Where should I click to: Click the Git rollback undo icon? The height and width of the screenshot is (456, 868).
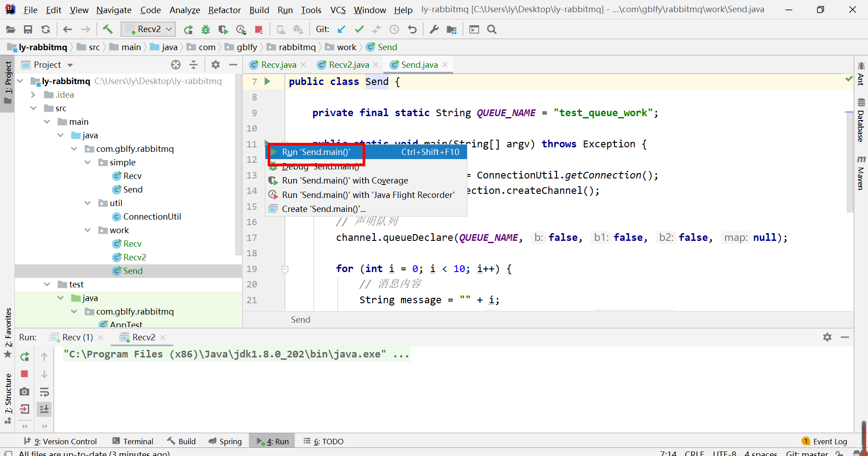[x=412, y=29]
